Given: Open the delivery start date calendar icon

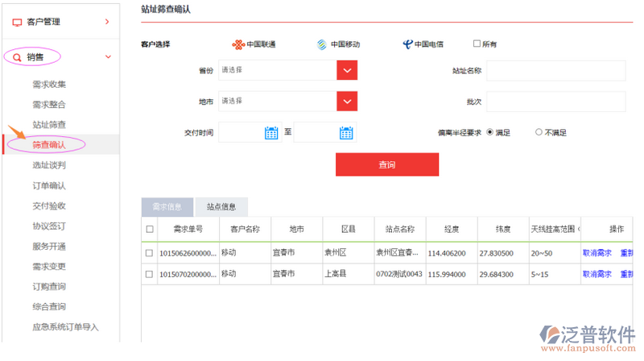Looking at the screenshot, I should tap(271, 133).
